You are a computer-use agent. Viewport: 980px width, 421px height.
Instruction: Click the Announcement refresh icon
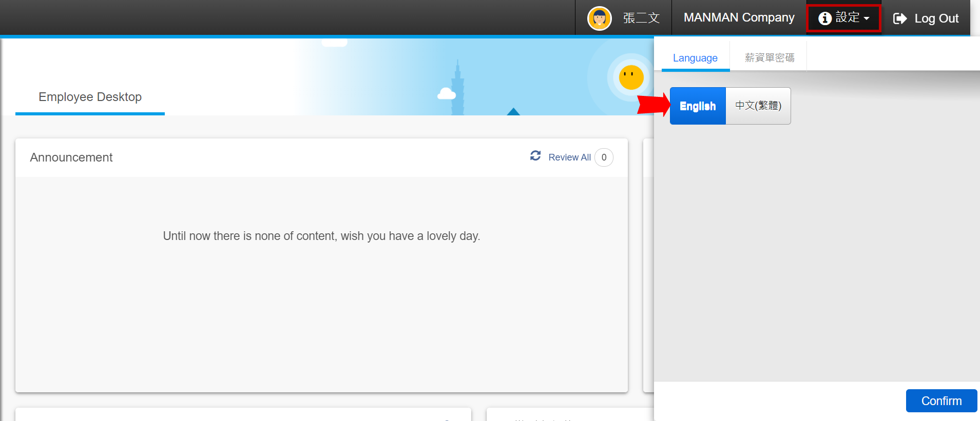[535, 156]
